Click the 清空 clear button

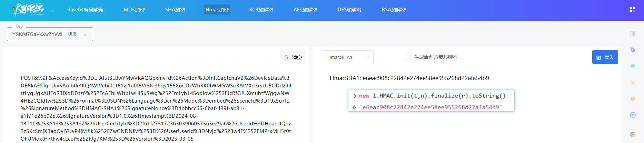pos(293,57)
